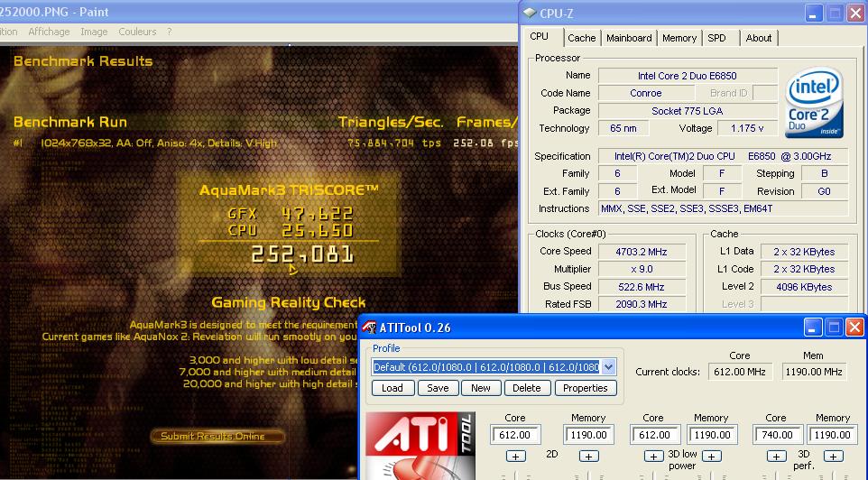Switch to the About tab in CPU-Z
The width and height of the screenshot is (868, 480).
click(759, 38)
